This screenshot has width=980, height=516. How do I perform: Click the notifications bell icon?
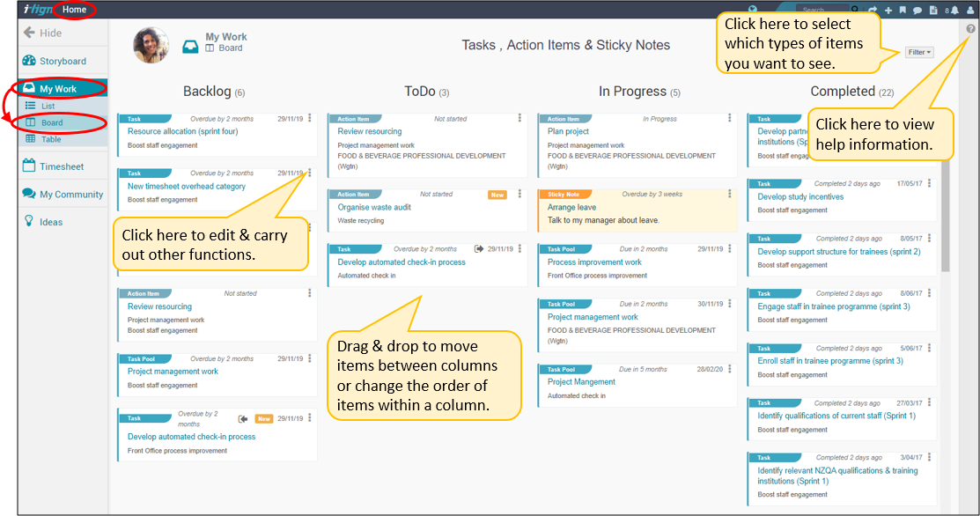click(x=954, y=11)
